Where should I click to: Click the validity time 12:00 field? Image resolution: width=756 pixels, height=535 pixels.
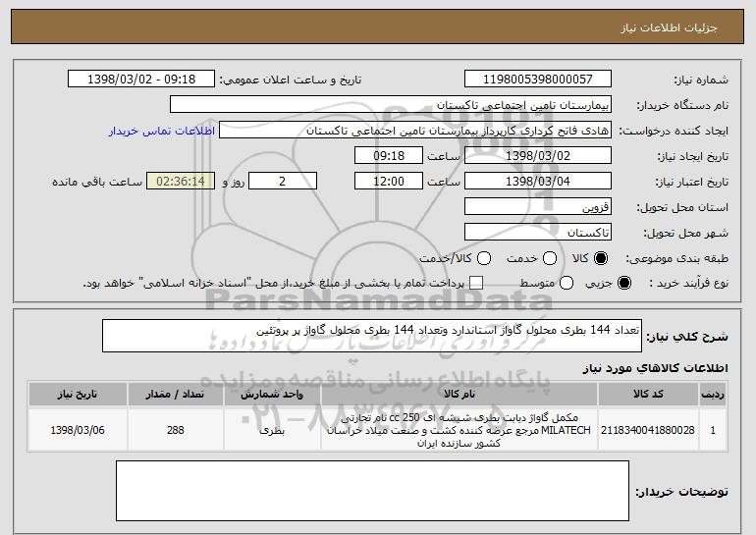click(x=389, y=182)
